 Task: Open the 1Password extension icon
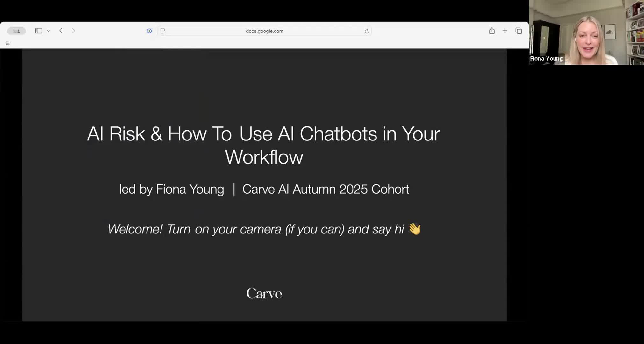(x=149, y=31)
